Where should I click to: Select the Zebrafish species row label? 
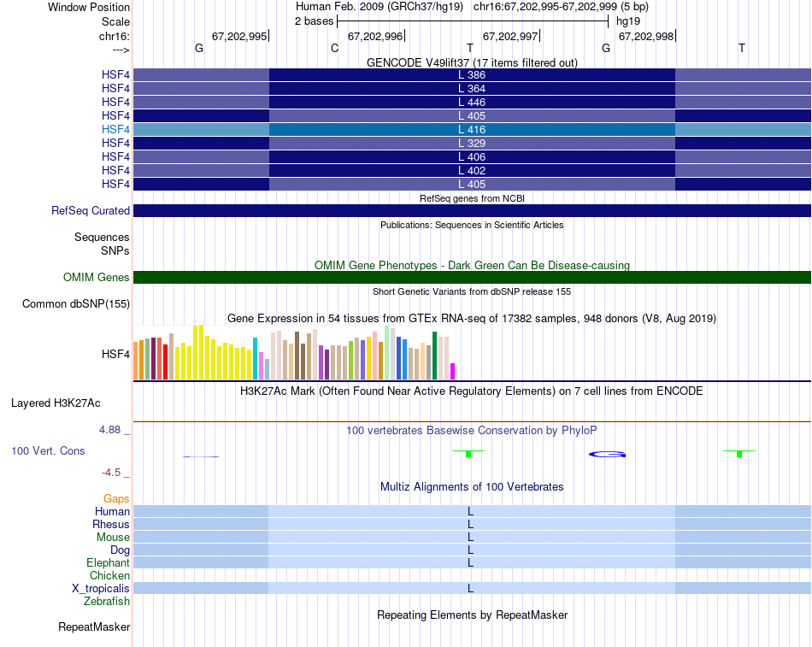[107, 602]
